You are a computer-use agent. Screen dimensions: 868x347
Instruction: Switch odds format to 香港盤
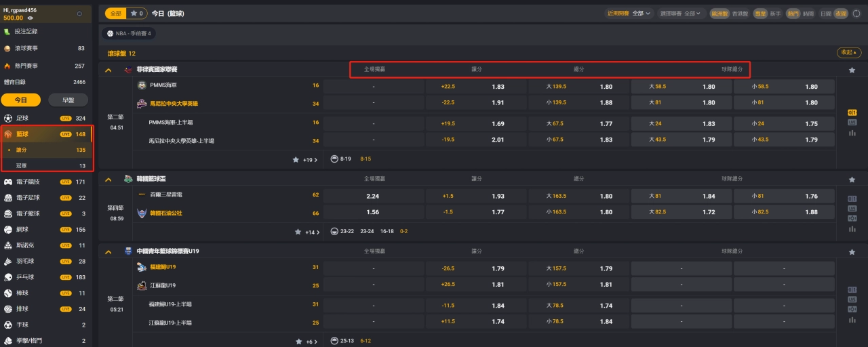point(740,14)
